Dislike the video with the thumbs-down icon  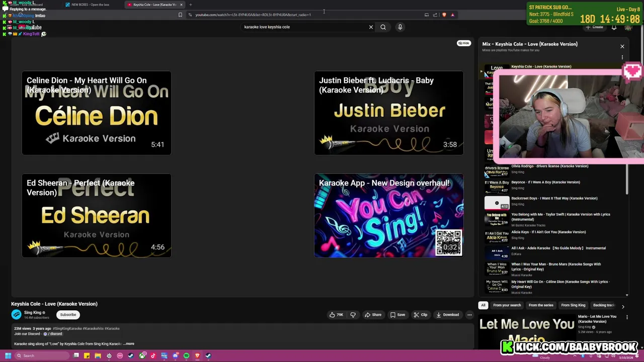[x=353, y=315]
